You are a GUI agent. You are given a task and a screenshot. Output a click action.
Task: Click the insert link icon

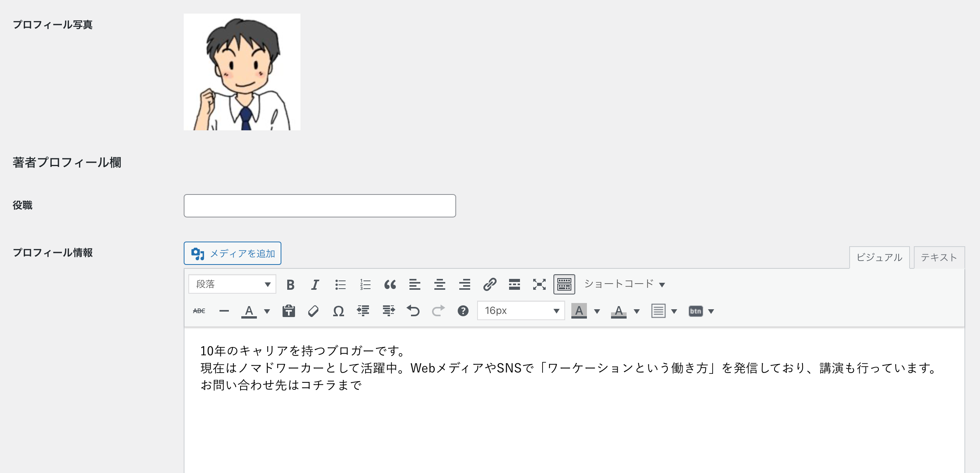[x=490, y=285]
